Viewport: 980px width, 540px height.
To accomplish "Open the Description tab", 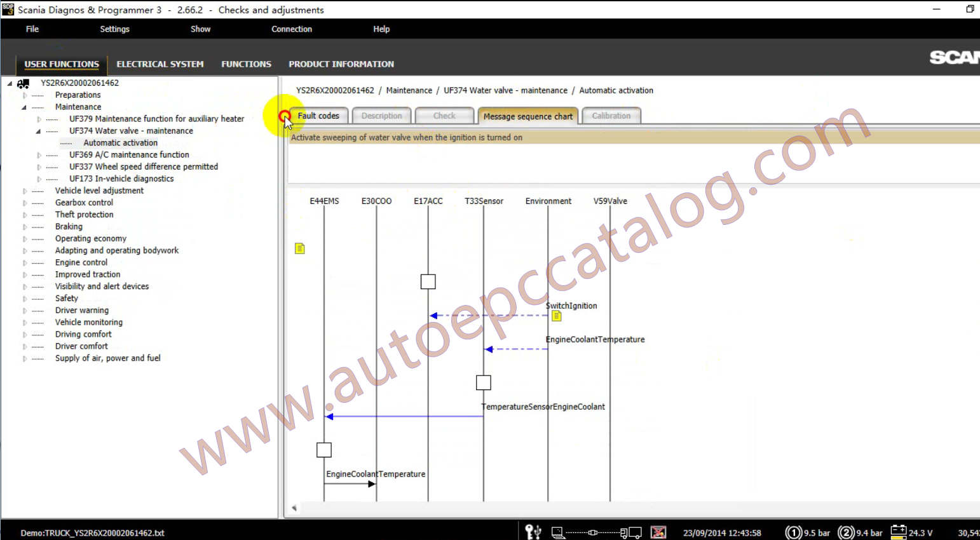I will coord(381,116).
